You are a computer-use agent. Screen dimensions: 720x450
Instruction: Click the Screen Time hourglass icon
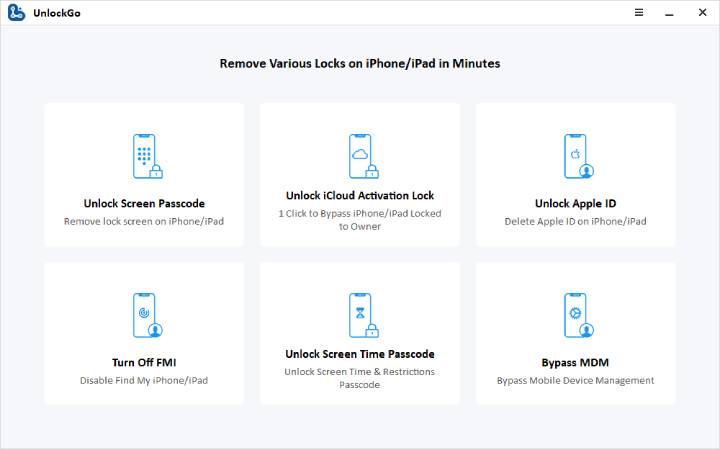(360, 314)
